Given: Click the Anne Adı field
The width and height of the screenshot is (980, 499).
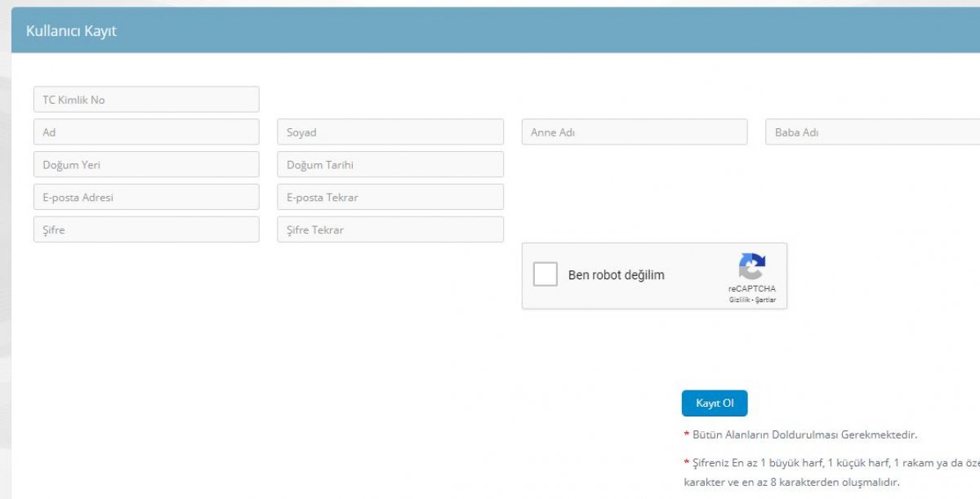Looking at the screenshot, I should tap(634, 132).
